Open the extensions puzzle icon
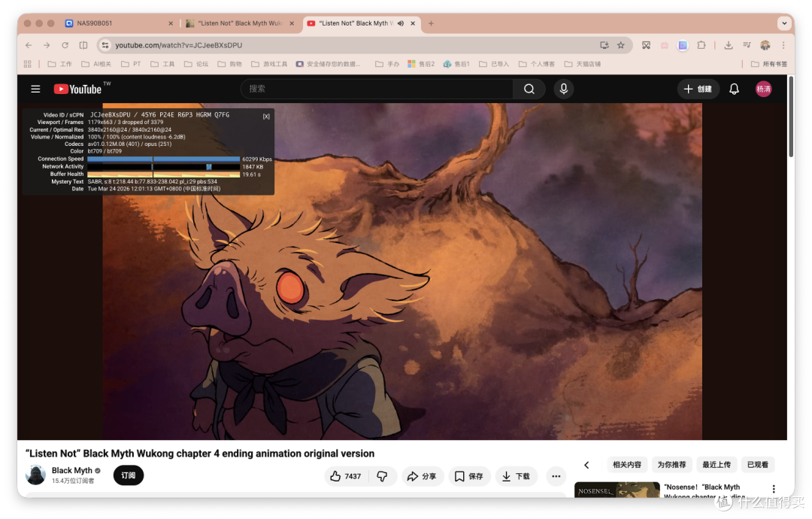Image resolution: width=812 pixels, height=519 pixels. 701,46
